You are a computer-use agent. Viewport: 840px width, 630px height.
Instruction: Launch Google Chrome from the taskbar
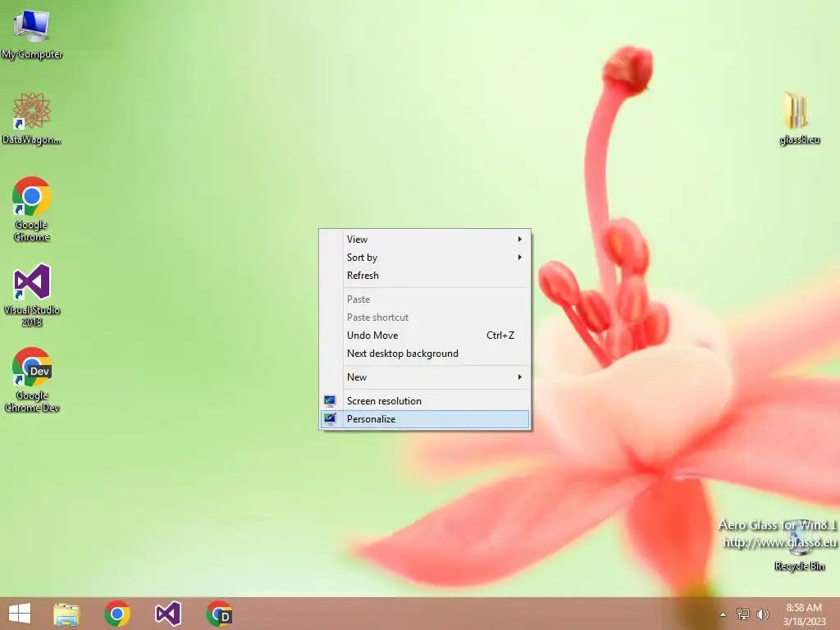117,614
